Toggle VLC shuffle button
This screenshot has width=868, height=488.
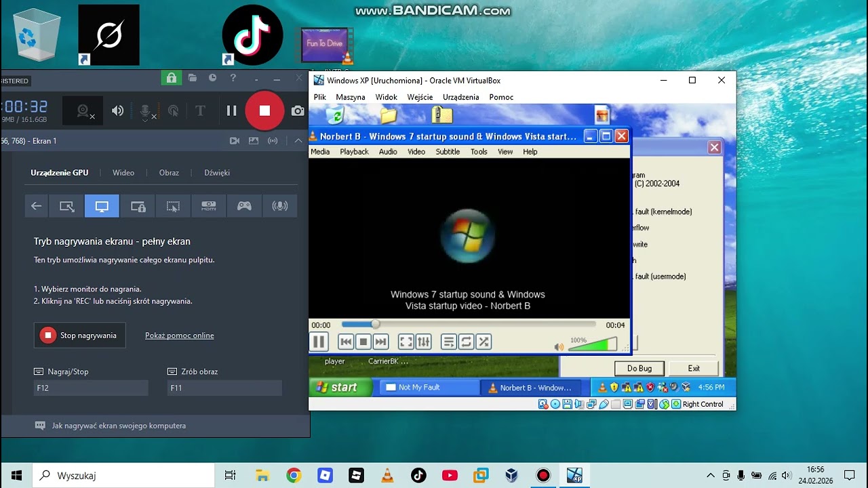click(484, 342)
